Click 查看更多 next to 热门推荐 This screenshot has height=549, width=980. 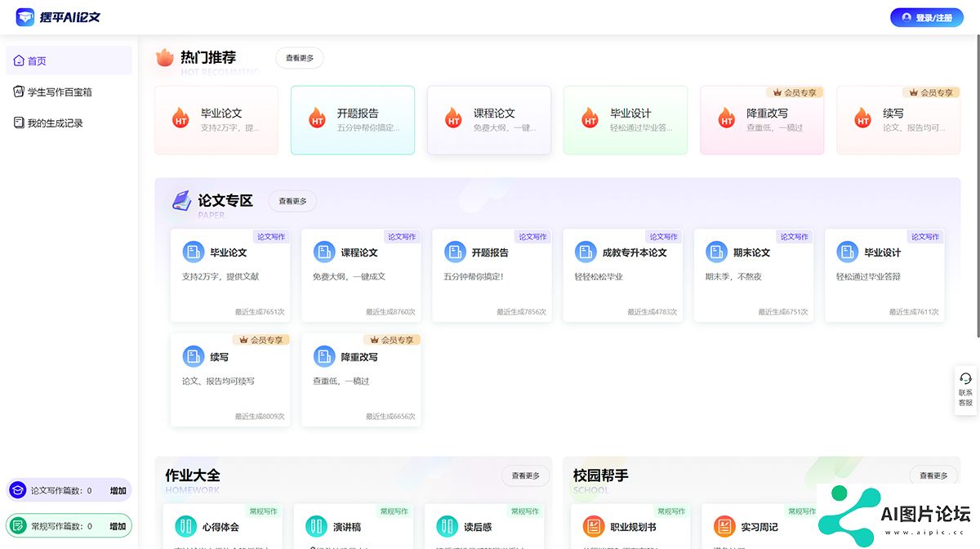[x=300, y=58]
